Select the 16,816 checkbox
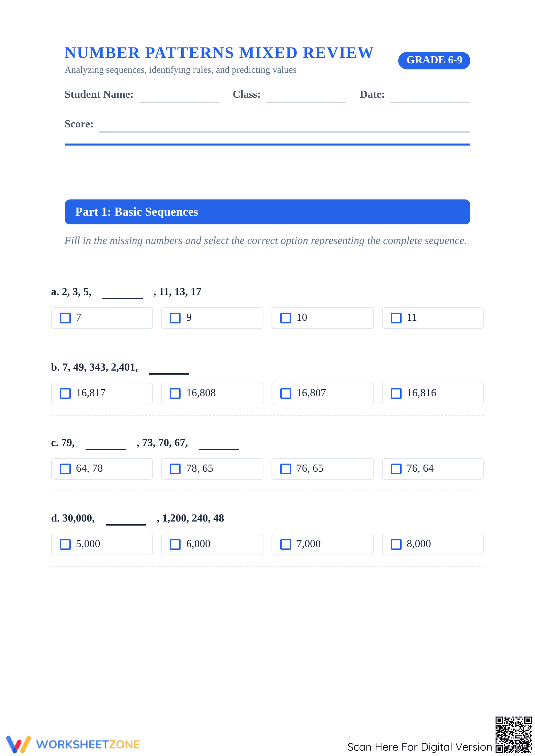 pyautogui.click(x=396, y=393)
